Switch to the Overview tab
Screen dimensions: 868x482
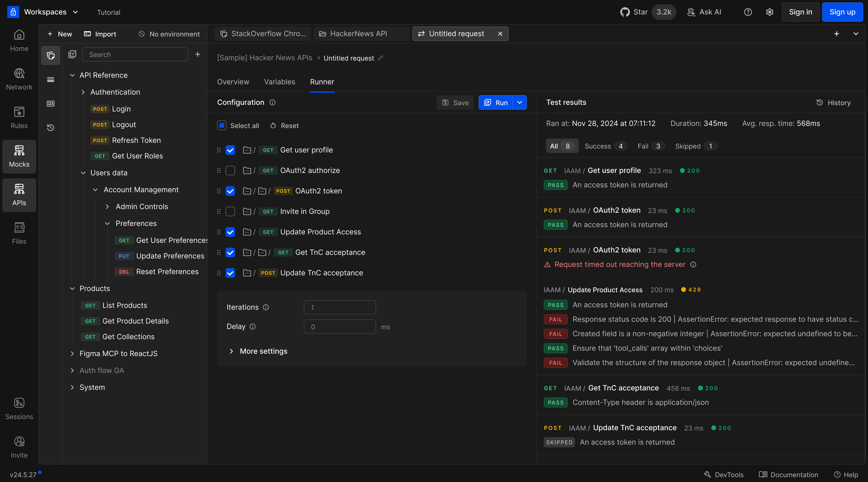(x=233, y=82)
